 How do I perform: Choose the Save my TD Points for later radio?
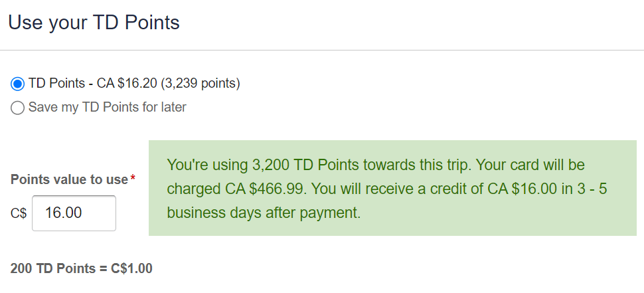tap(18, 108)
